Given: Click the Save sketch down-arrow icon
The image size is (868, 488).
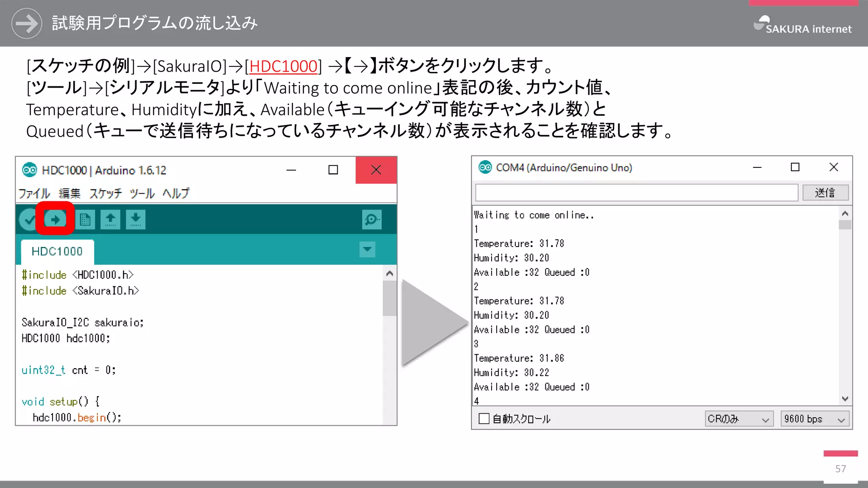Looking at the screenshot, I should [136, 219].
